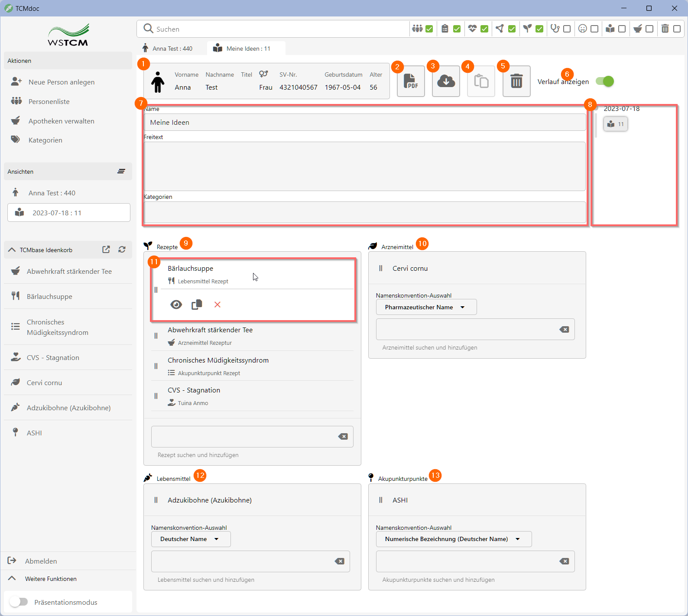Click the Freitext text area
Image resolution: width=688 pixels, height=616 pixels.
pos(365,166)
